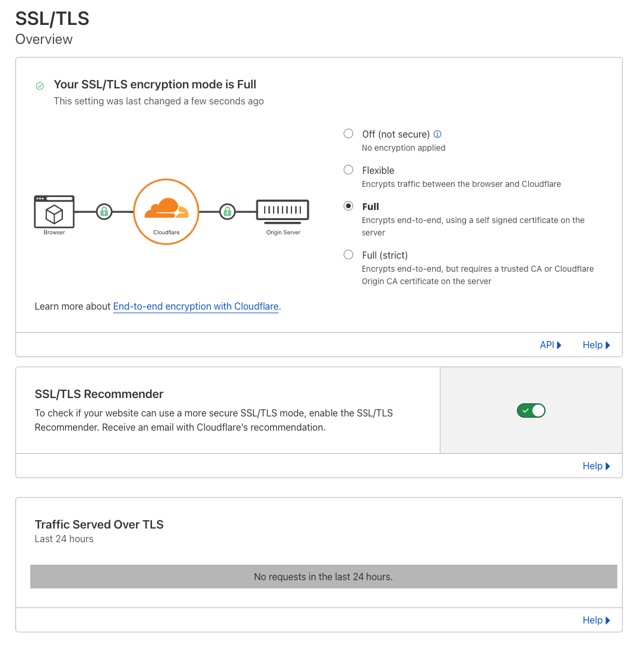Click the Browser window icon in diagram

click(x=54, y=212)
